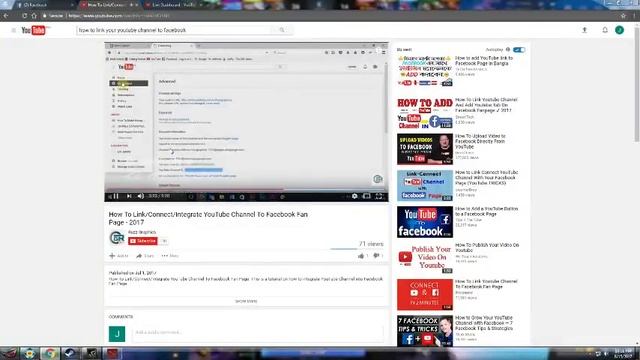Click the add comment field

point(257,333)
